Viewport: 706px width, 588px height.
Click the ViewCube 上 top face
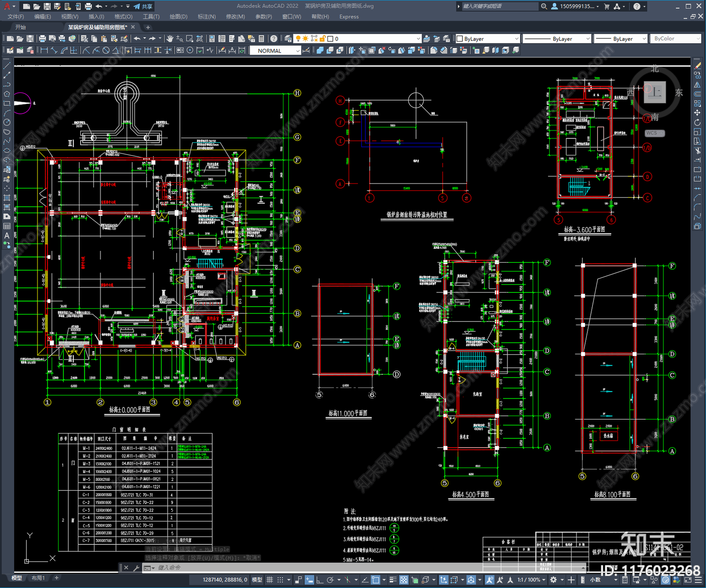[x=655, y=92]
